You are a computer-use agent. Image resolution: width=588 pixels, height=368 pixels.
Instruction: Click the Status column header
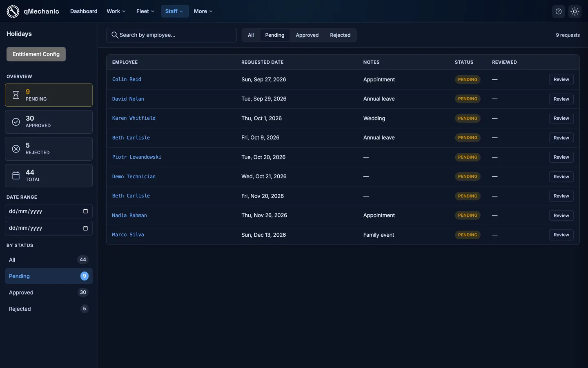[x=464, y=62]
